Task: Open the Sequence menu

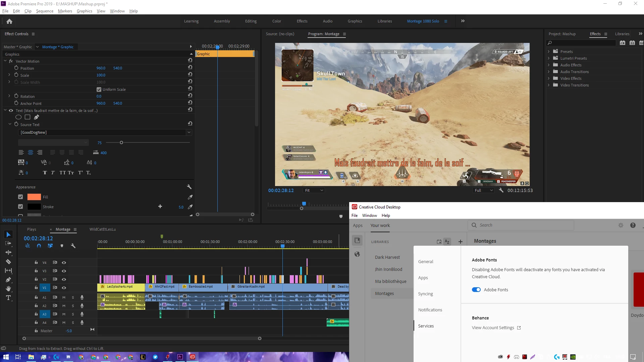Action: point(45,11)
